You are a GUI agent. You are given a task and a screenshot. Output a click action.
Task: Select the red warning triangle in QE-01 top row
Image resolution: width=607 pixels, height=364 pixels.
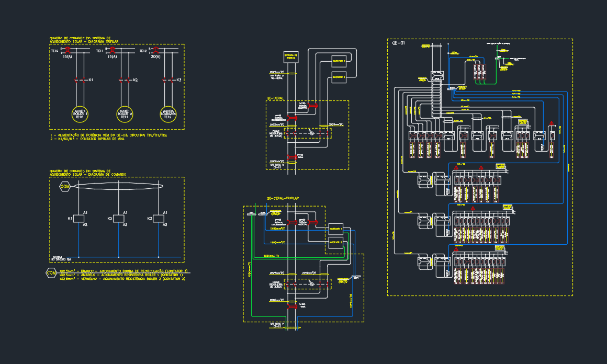(551, 123)
